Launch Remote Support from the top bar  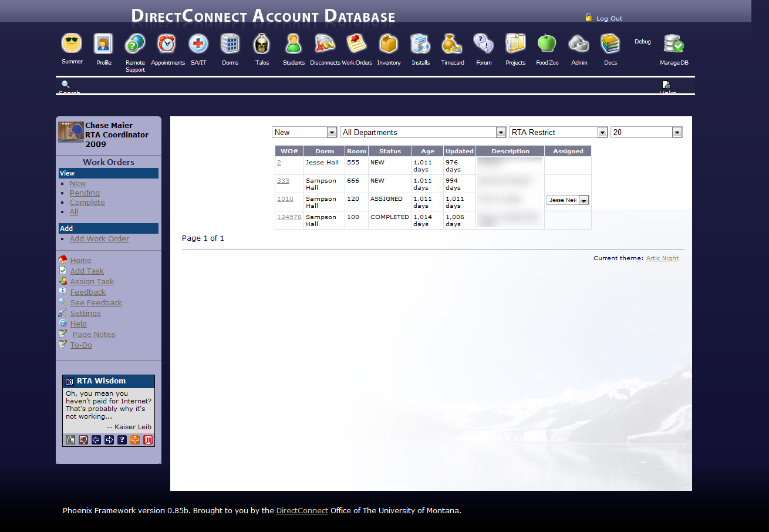coord(135,43)
